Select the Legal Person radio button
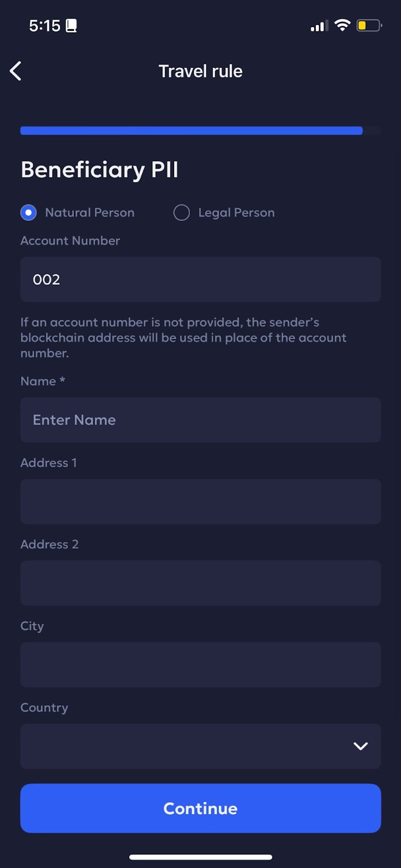Screen dimensions: 401x868 point(181,213)
